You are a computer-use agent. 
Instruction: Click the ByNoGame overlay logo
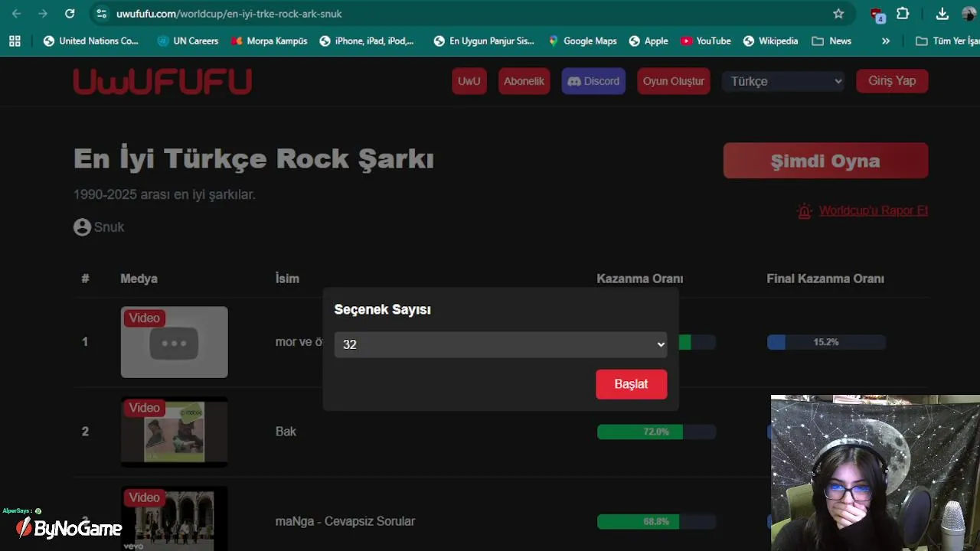pos(69,528)
